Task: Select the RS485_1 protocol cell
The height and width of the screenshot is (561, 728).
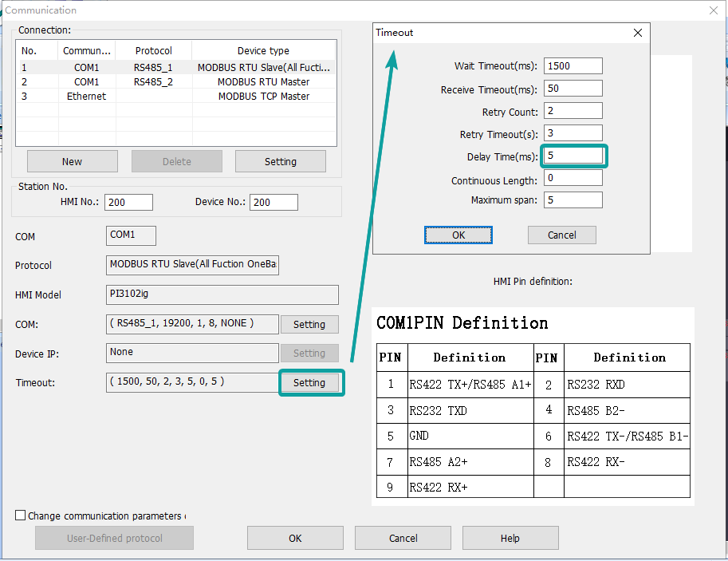Action: coord(153,67)
